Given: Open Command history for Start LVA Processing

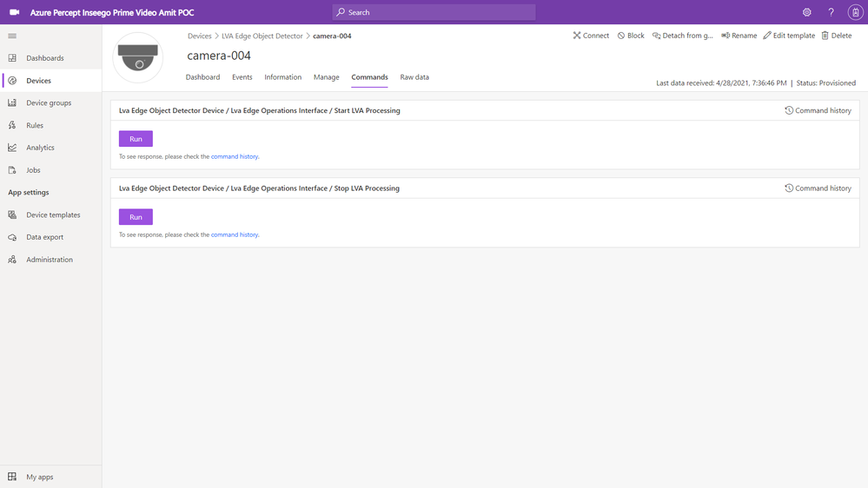Looking at the screenshot, I should click(x=818, y=110).
